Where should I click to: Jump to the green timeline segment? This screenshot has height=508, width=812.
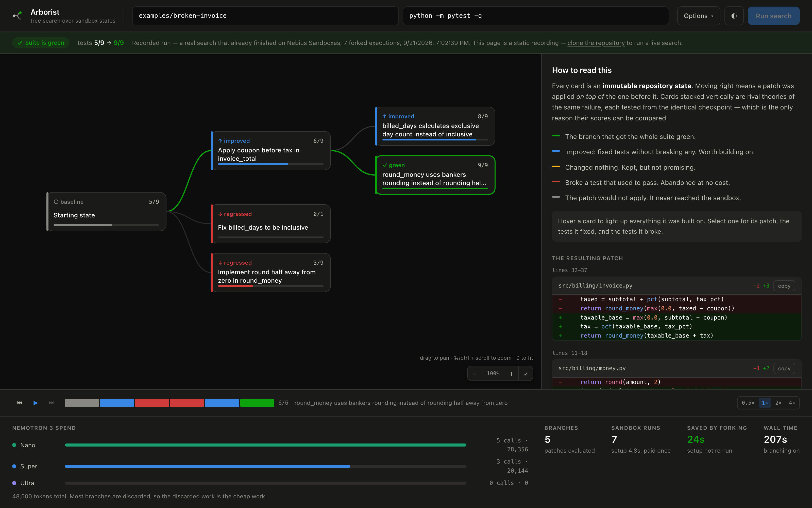[x=257, y=403]
